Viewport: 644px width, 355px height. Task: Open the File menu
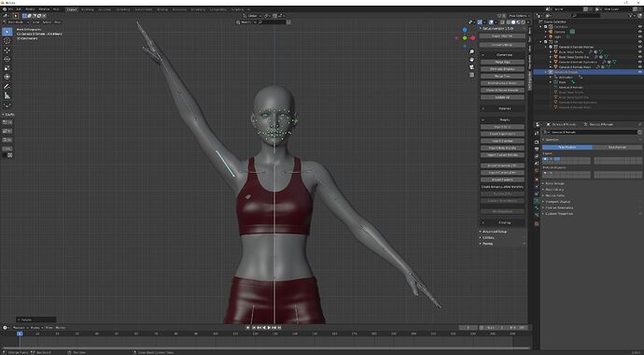(10, 9)
